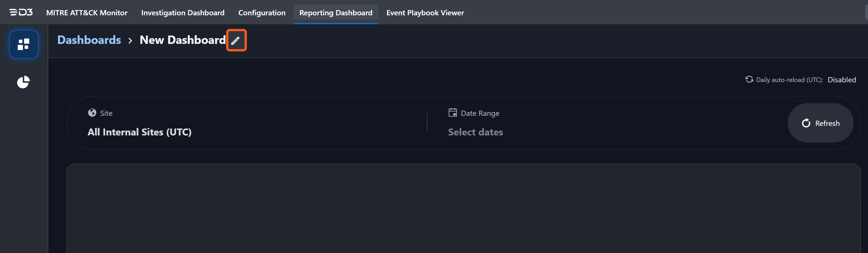Click the breadcrumb chevron arrow separator

pyautogui.click(x=130, y=41)
